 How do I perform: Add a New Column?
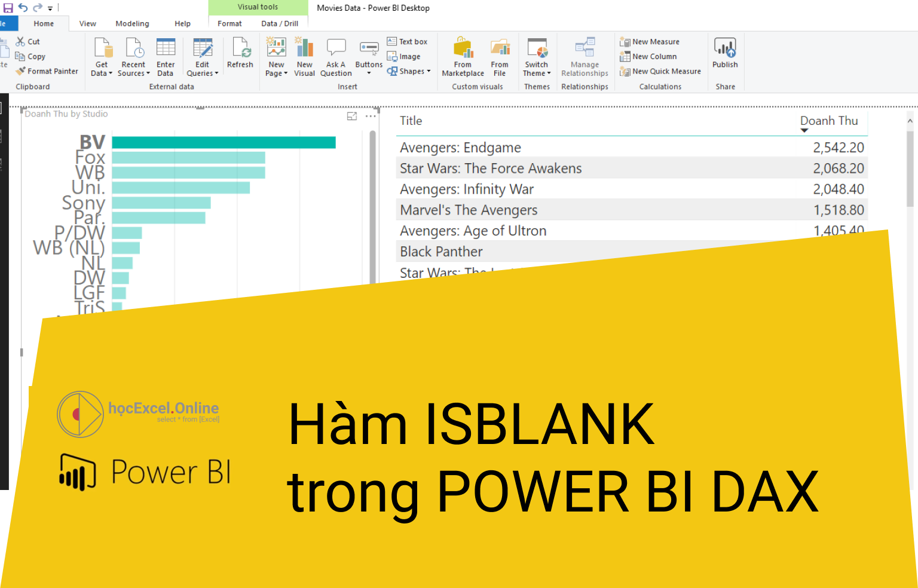pyautogui.click(x=648, y=56)
